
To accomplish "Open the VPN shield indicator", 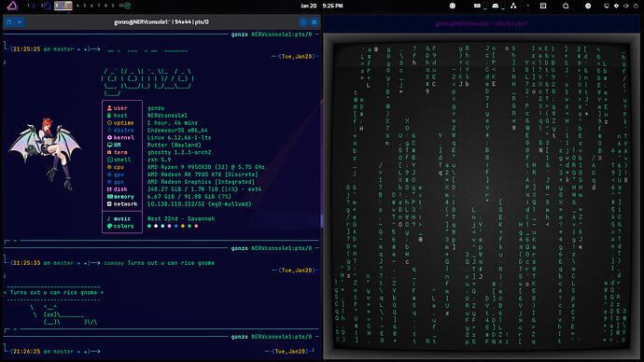I will point(616,6).
